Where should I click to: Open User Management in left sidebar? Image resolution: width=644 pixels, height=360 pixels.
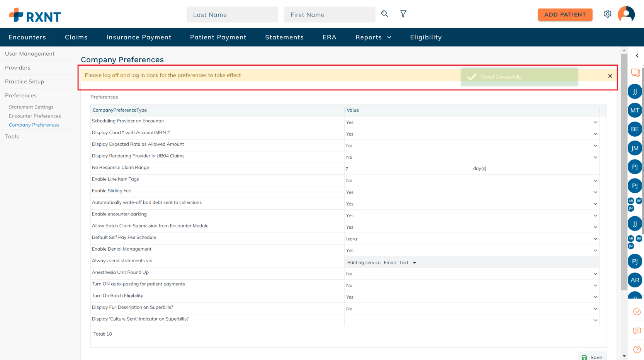30,54
